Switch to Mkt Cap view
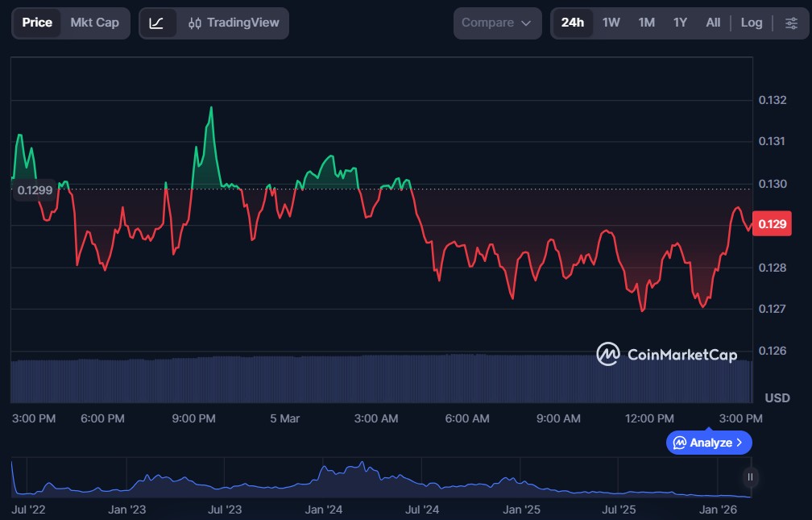The width and height of the screenshot is (812, 520). coord(94,23)
